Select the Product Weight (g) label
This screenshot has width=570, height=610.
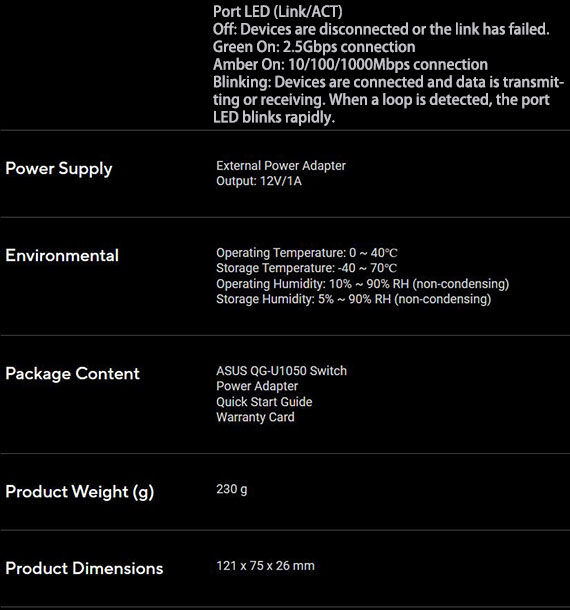click(80, 492)
